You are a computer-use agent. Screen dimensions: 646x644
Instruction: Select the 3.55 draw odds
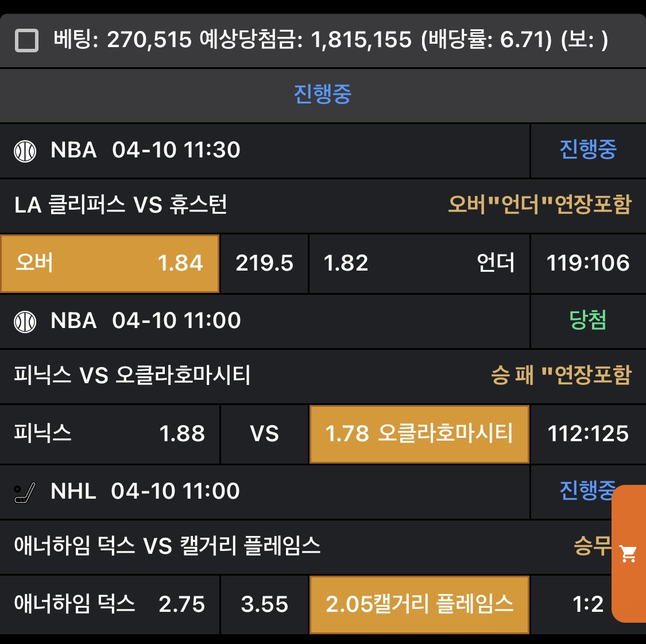264,604
